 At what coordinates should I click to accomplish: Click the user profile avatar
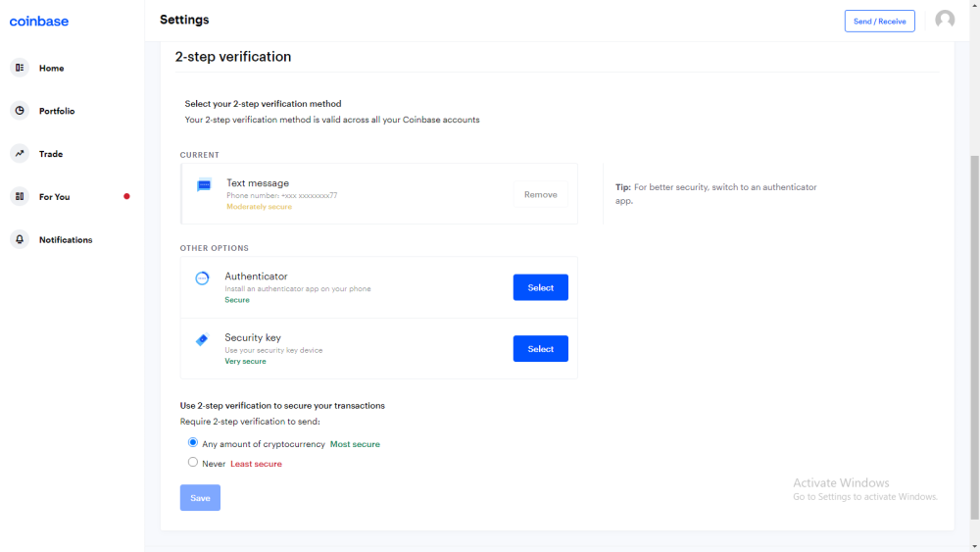click(x=945, y=20)
